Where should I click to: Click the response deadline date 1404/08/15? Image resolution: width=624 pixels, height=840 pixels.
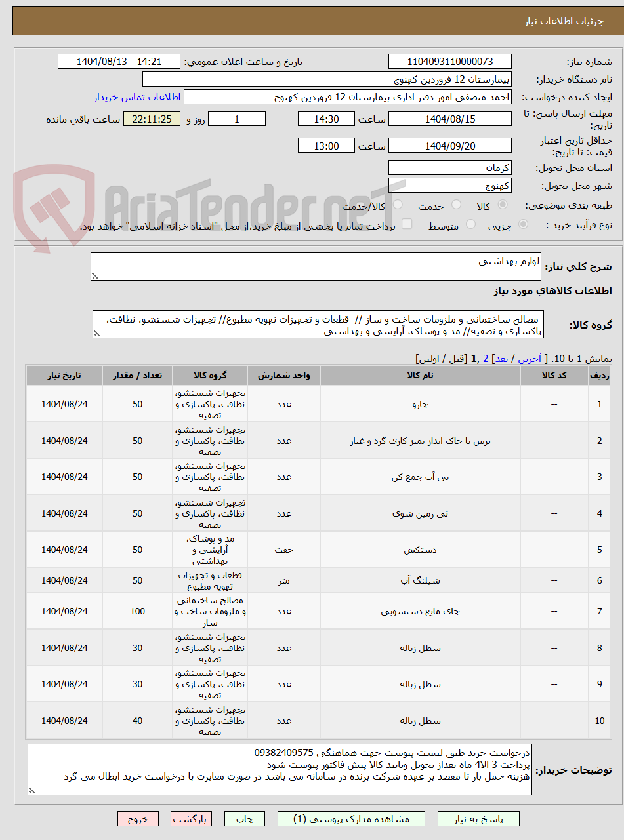[450, 119]
